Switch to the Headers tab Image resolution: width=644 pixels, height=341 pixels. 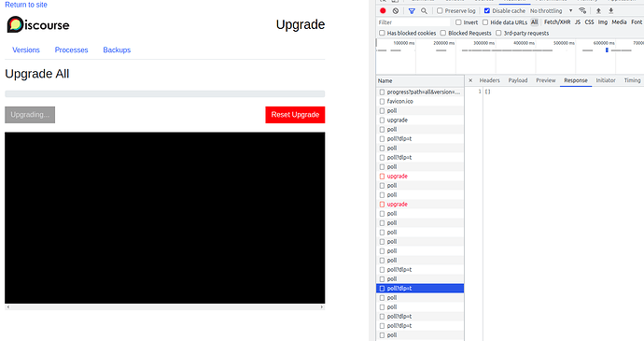click(x=490, y=80)
